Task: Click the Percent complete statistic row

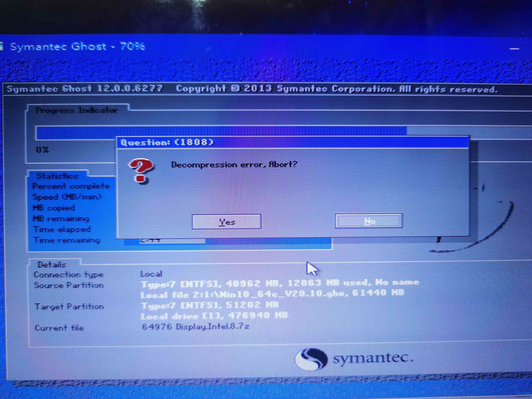Action: (71, 186)
